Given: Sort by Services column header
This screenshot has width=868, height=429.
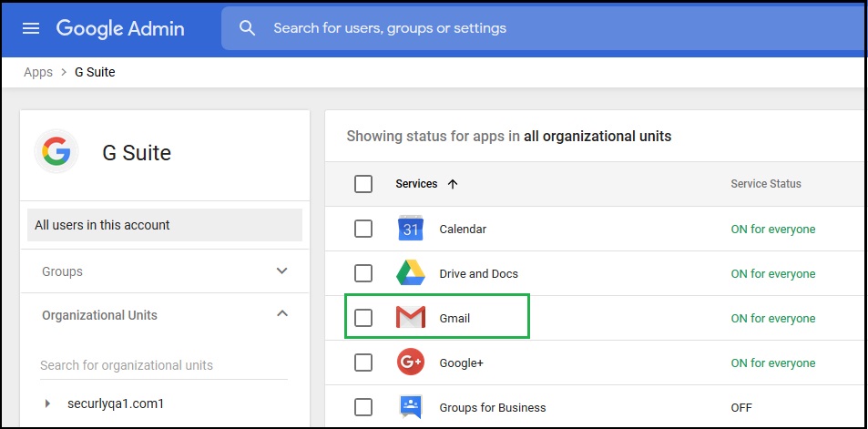Looking at the screenshot, I should (x=416, y=184).
